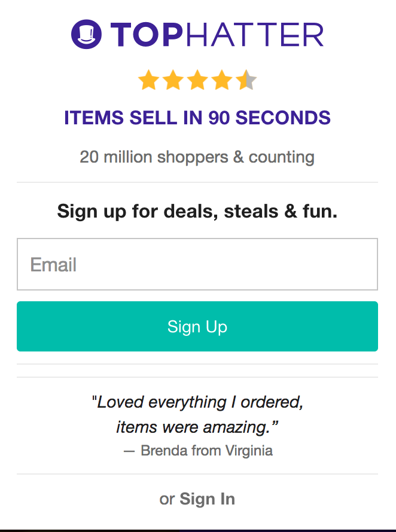This screenshot has width=396, height=532.
Task: Click the bold "TOP" wordmark text
Action: 145,35
